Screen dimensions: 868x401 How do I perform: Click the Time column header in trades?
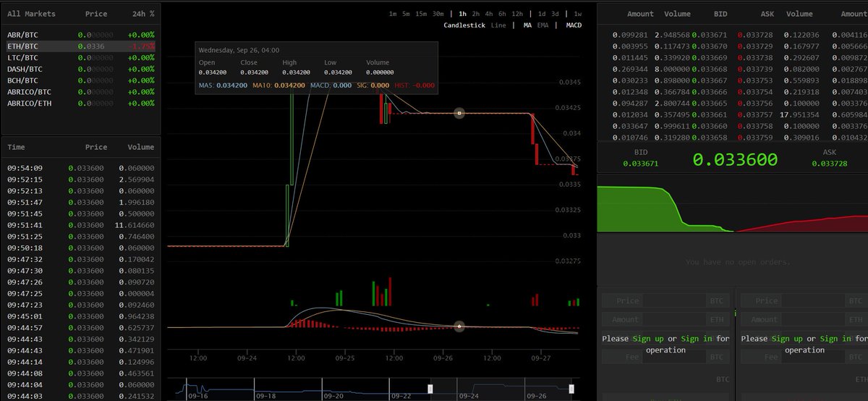pos(16,147)
